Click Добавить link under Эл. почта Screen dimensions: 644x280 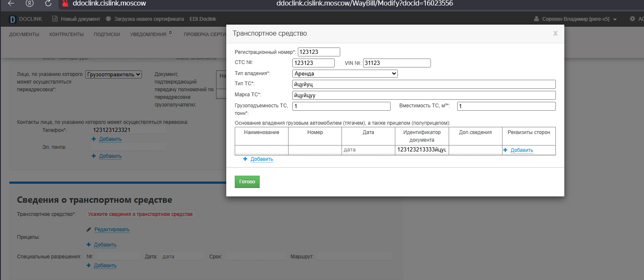click(110, 156)
